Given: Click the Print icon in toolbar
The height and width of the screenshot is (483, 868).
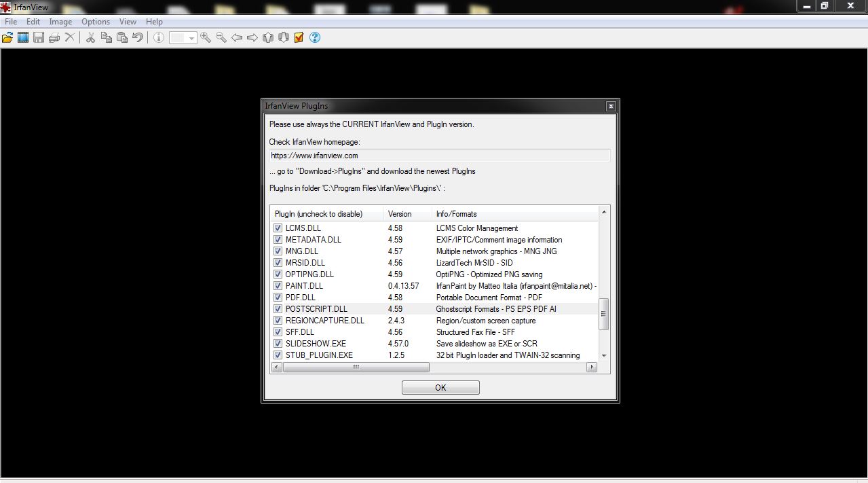Looking at the screenshot, I should pyautogui.click(x=54, y=38).
